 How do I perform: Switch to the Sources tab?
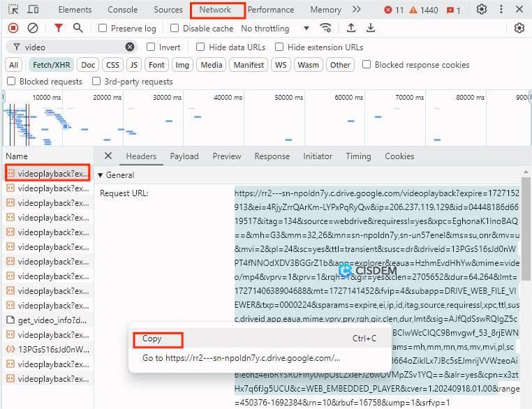point(168,10)
